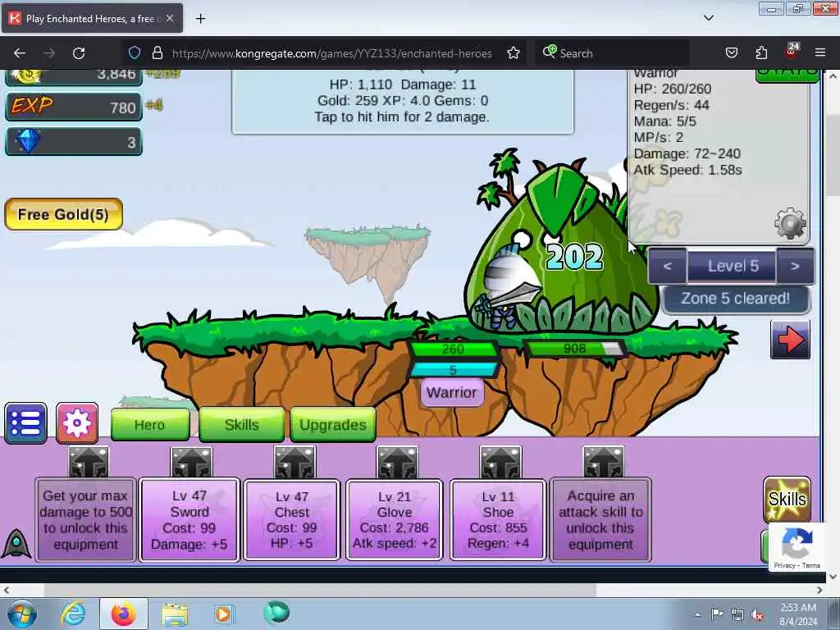
Task: Show hidden tray icons arrow
Action: (697, 614)
